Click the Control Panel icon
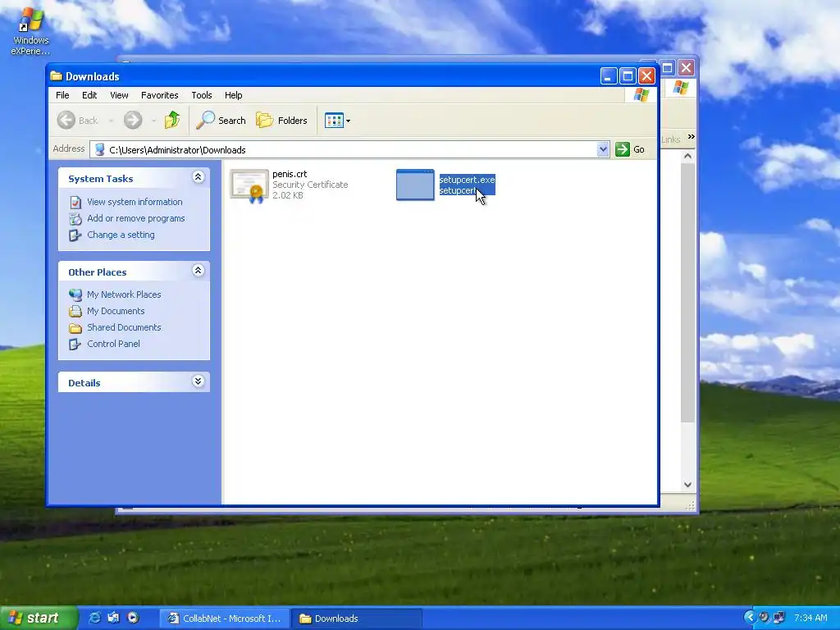 [x=75, y=344]
